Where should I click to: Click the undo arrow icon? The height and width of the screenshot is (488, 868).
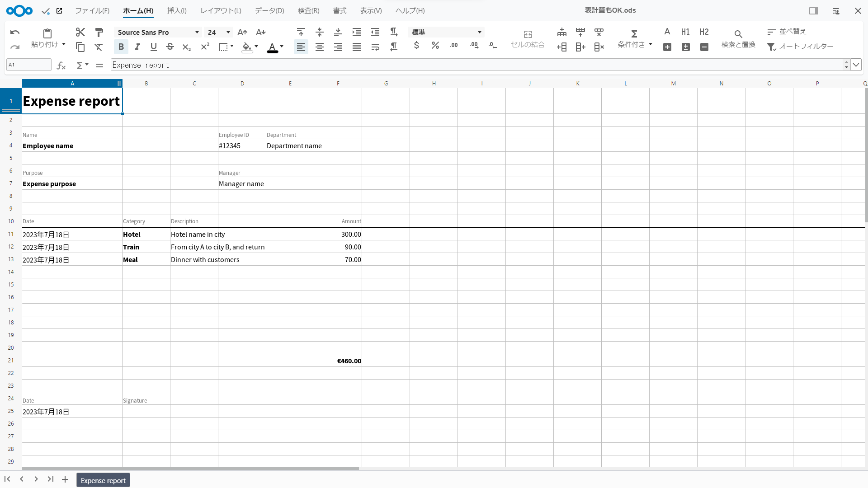tap(14, 32)
